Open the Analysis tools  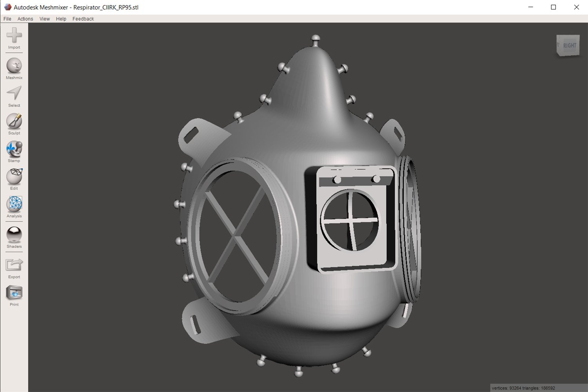click(x=14, y=207)
